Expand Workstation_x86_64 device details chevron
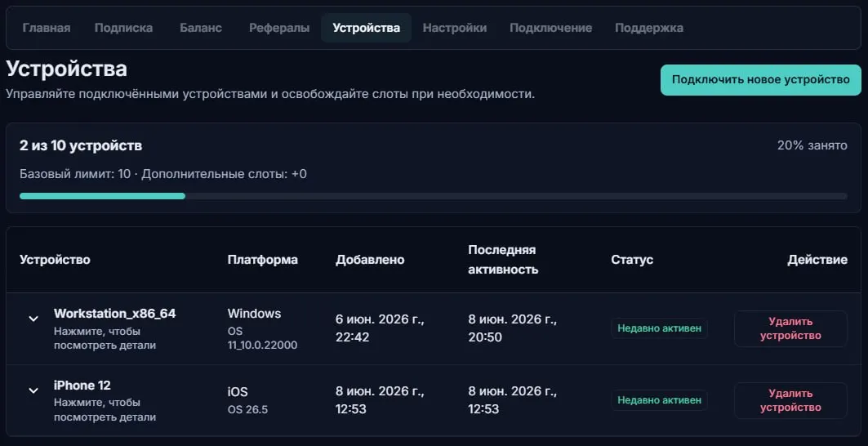Image resolution: width=868 pixels, height=446 pixels. [x=33, y=319]
